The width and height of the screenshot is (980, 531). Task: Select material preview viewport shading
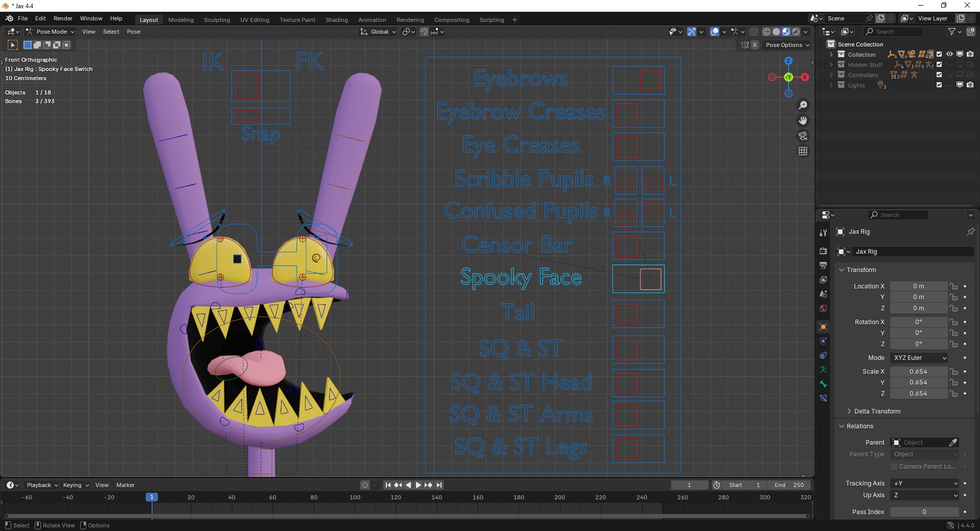[786, 32]
